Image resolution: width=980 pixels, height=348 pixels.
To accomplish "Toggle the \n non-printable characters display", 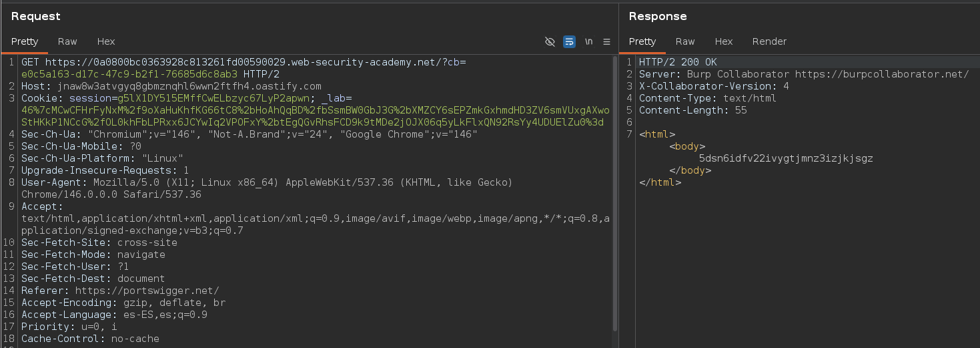I will [588, 41].
